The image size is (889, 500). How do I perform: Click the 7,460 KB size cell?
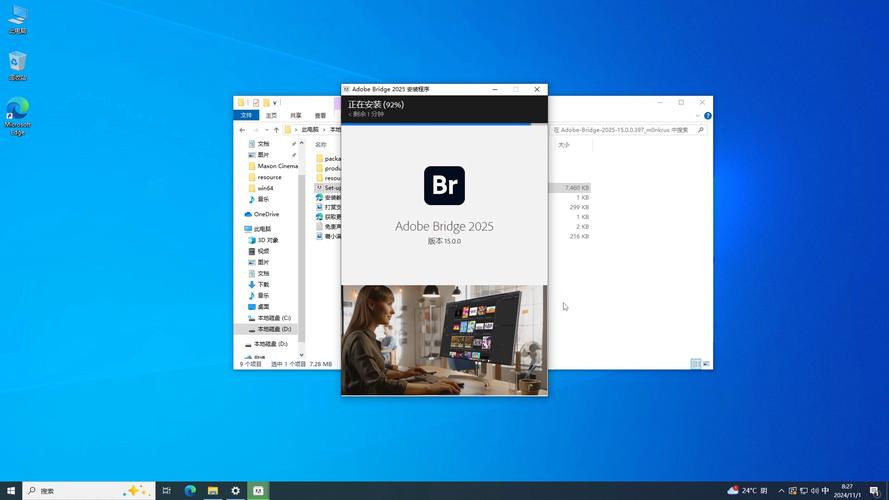(x=577, y=188)
